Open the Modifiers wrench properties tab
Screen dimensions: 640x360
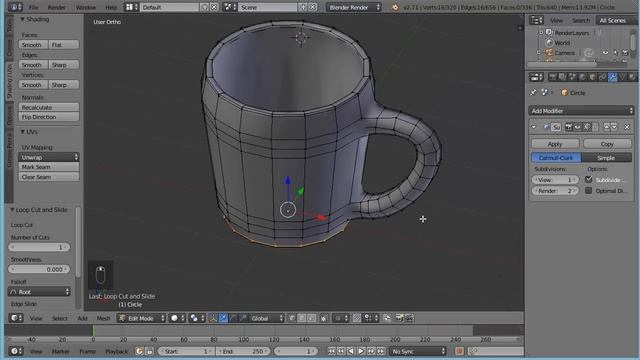pyautogui.click(x=613, y=77)
